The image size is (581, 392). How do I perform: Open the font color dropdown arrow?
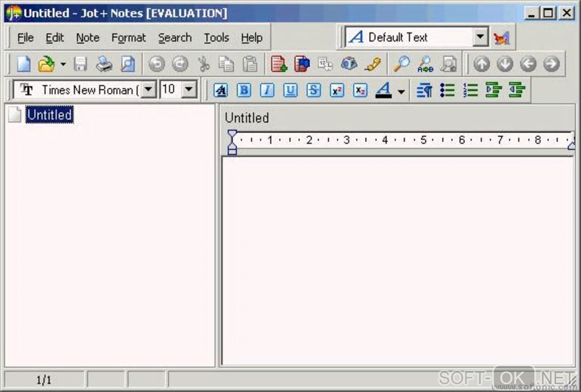[x=401, y=91]
